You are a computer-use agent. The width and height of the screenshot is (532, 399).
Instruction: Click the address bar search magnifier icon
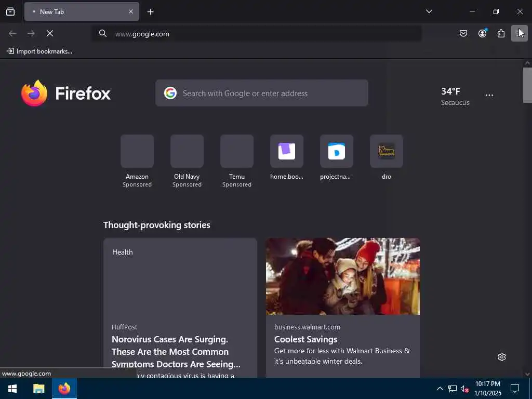[x=102, y=33]
